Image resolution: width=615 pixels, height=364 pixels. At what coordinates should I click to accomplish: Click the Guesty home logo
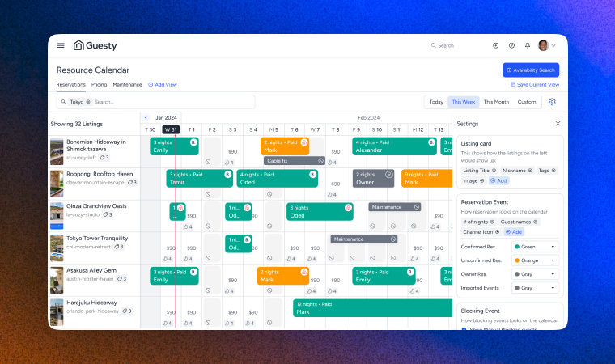coord(95,45)
